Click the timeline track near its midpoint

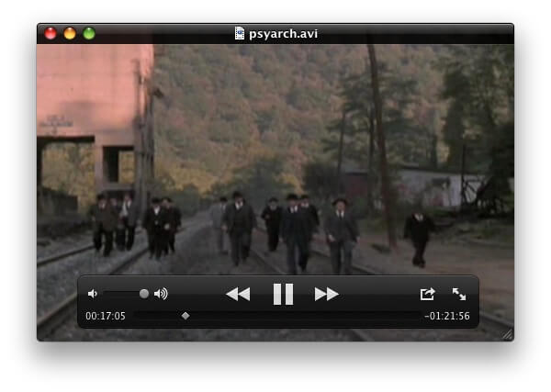pyautogui.click(x=275, y=316)
